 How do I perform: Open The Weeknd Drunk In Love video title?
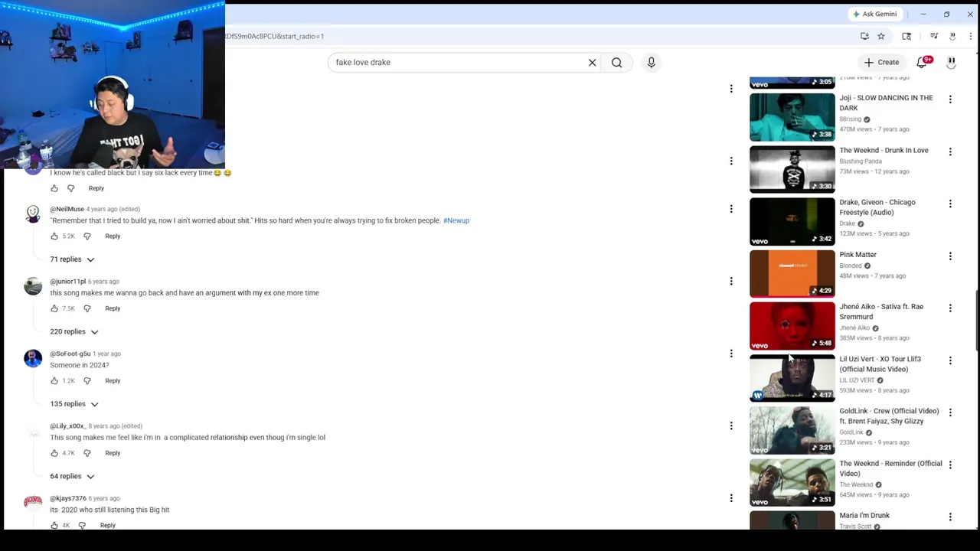click(884, 151)
